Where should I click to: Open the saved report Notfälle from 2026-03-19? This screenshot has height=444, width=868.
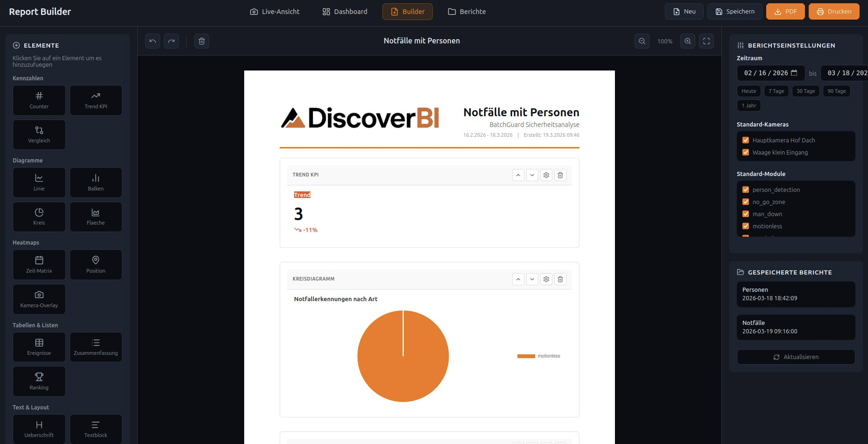coord(796,327)
